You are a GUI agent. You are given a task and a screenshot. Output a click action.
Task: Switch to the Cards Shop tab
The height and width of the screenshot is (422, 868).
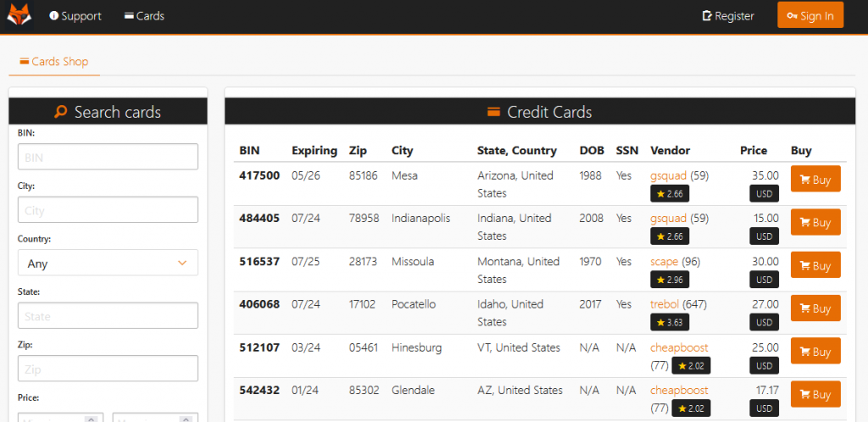[x=54, y=61]
